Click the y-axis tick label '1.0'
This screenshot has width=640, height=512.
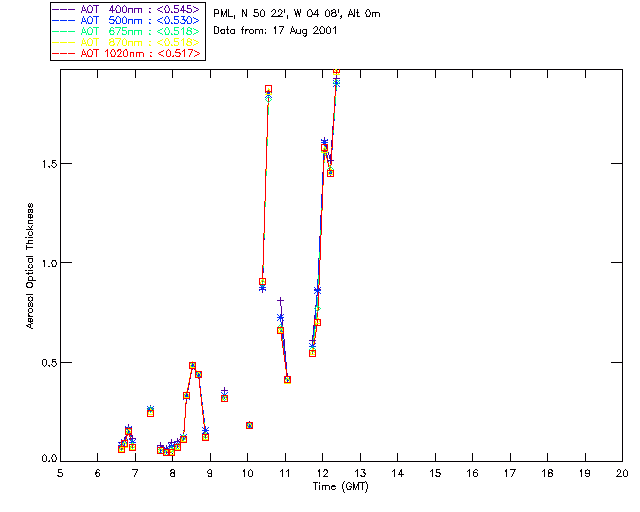click(x=49, y=263)
